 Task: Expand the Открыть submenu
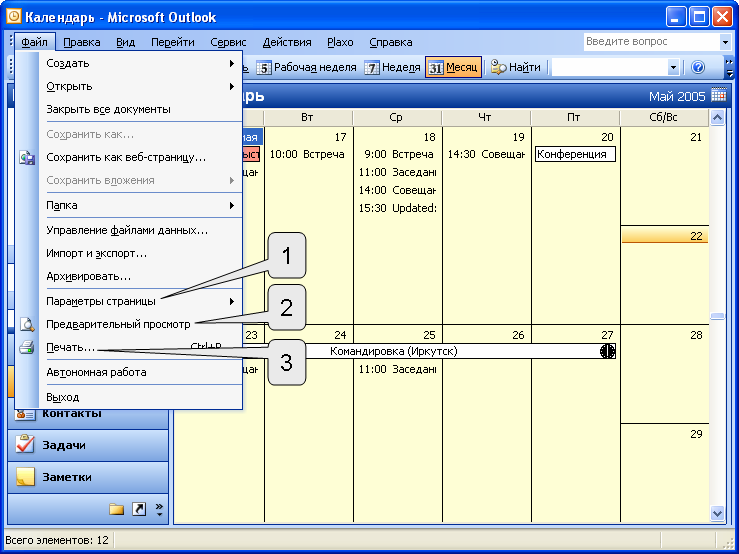140,86
